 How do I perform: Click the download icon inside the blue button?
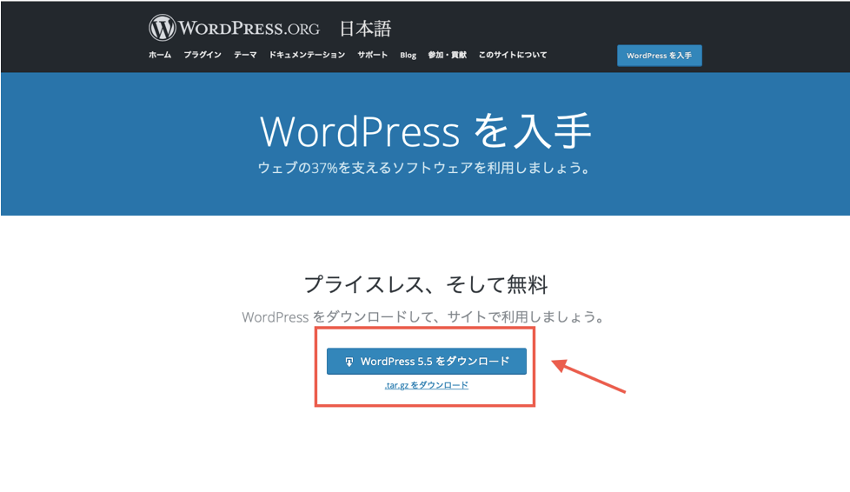pyautogui.click(x=349, y=362)
